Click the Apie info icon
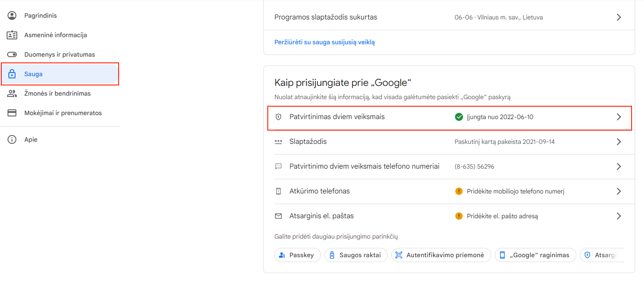Screen dimensions: 644x282 click(12, 139)
